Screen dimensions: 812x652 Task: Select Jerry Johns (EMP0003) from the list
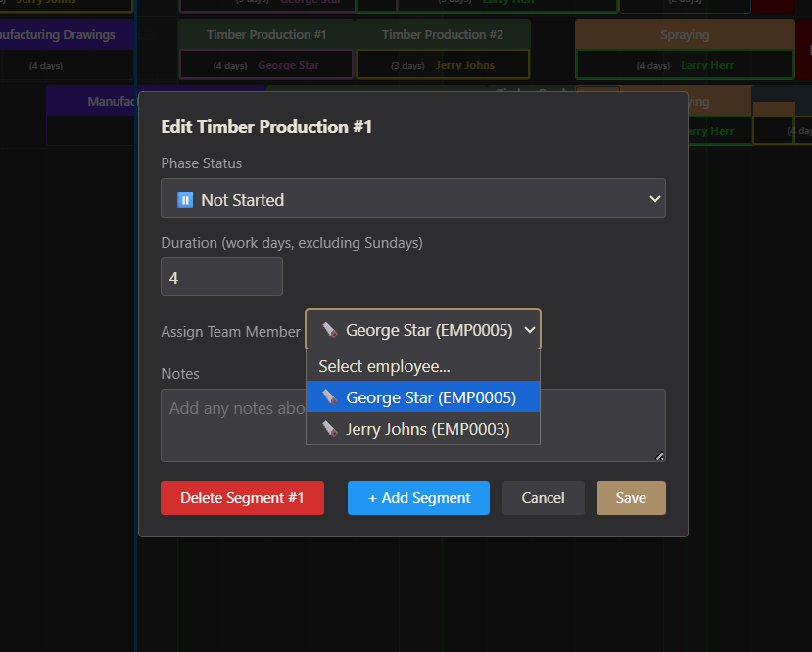pyautogui.click(x=427, y=429)
